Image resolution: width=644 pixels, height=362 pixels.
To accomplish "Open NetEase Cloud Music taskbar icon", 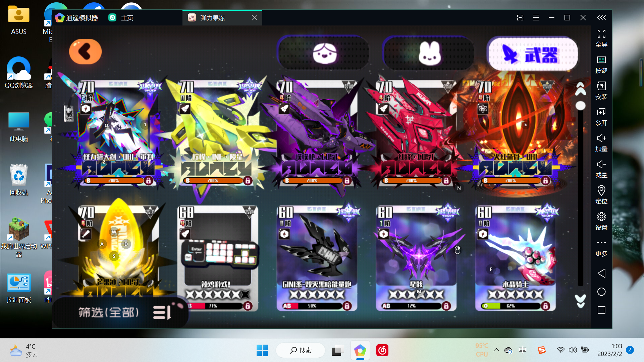I will [382, 350].
